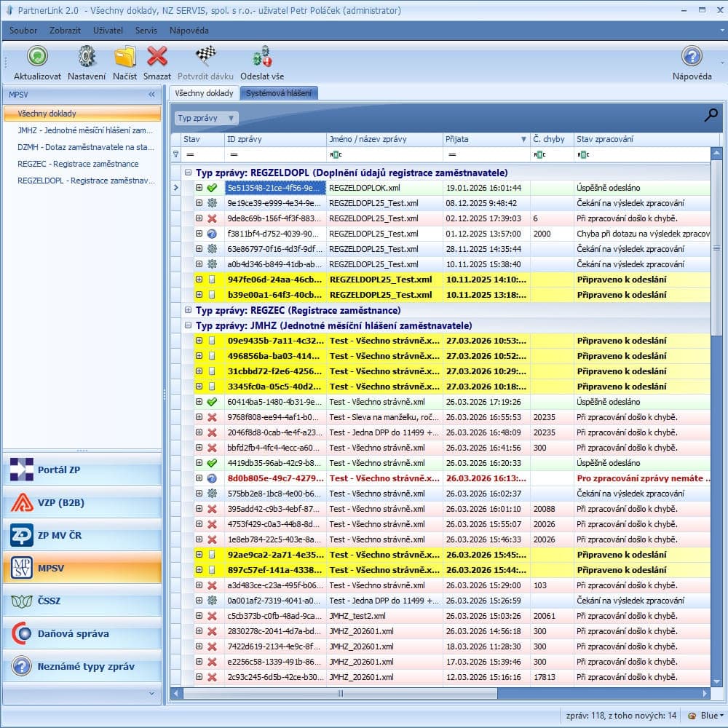Open the Nápověda menu
The height and width of the screenshot is (728, 728).
pyautogui.click(x=189, y=30)
